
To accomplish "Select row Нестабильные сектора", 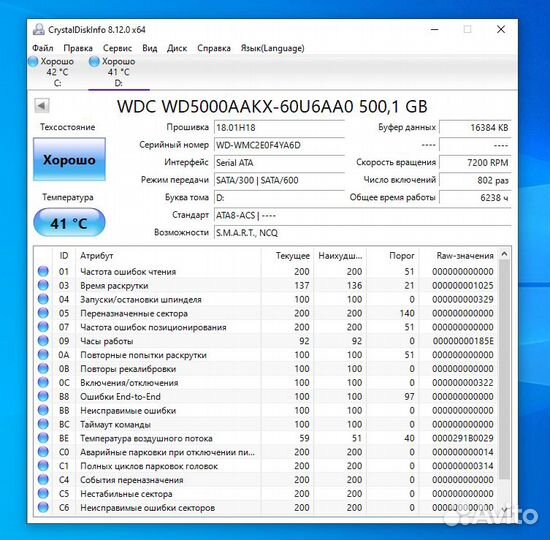I will coord(266,493).
